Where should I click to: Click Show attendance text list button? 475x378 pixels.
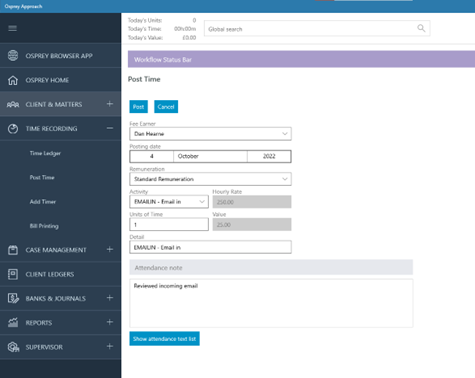tap(164, 339)
